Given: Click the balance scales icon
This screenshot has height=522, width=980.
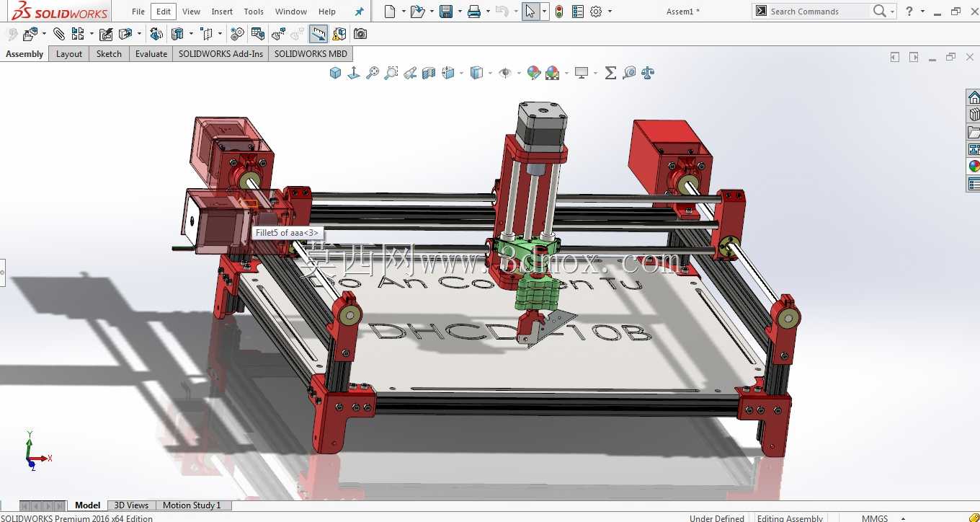Looking at the screenshot, I should [648, 73].
